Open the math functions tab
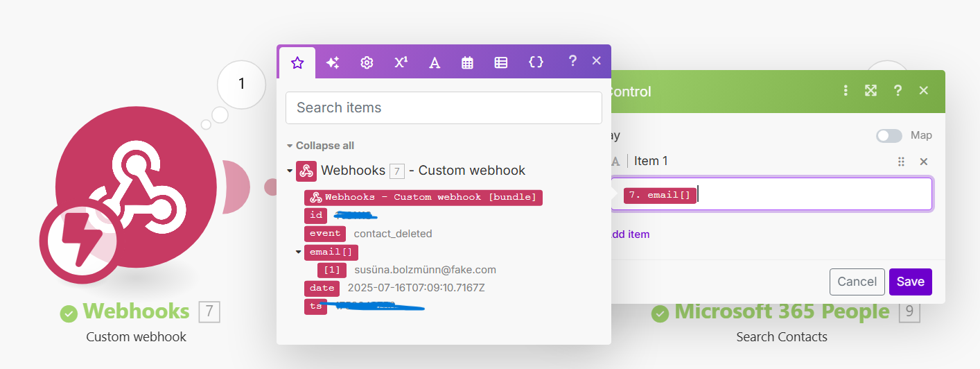 (x=401, y=62)
